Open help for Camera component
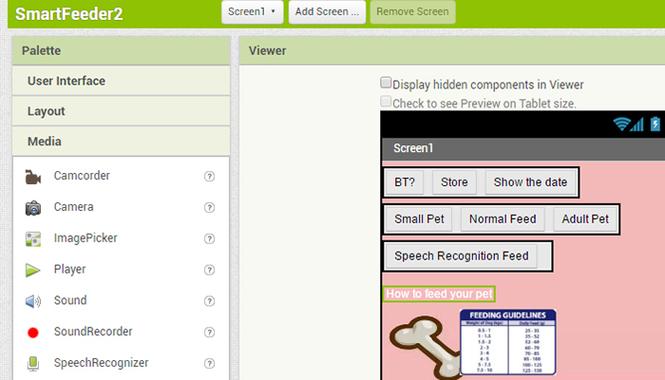The image size is (665, 380). click(209, 207)
